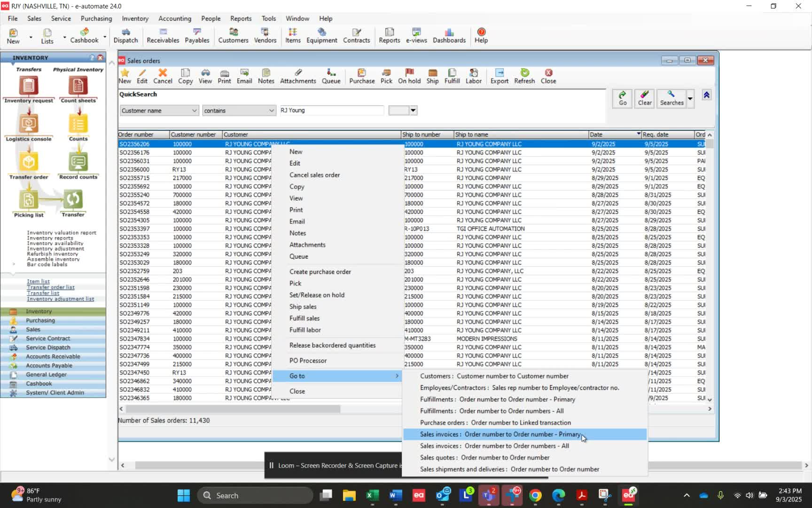Open the dropdown next to the search value

[x=413, y=111]
